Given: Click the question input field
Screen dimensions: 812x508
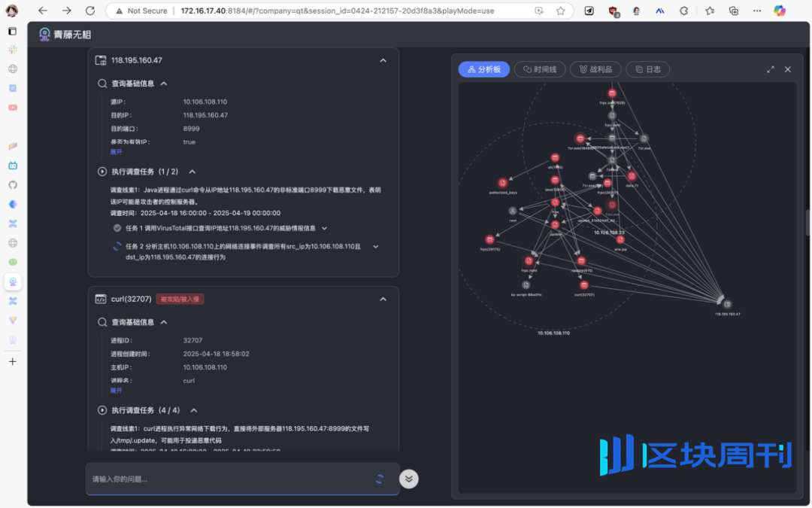Looking at the screenshot, I should [x=233, y=479].
